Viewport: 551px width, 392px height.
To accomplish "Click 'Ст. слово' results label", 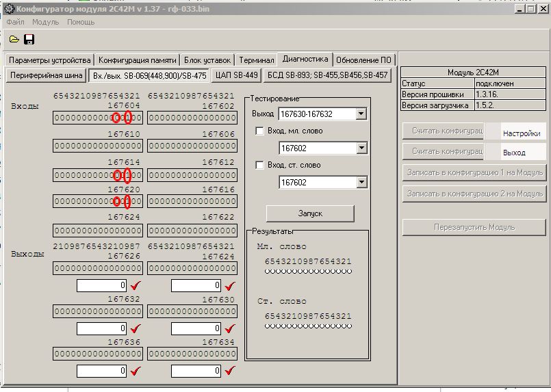I will (281, 302).
